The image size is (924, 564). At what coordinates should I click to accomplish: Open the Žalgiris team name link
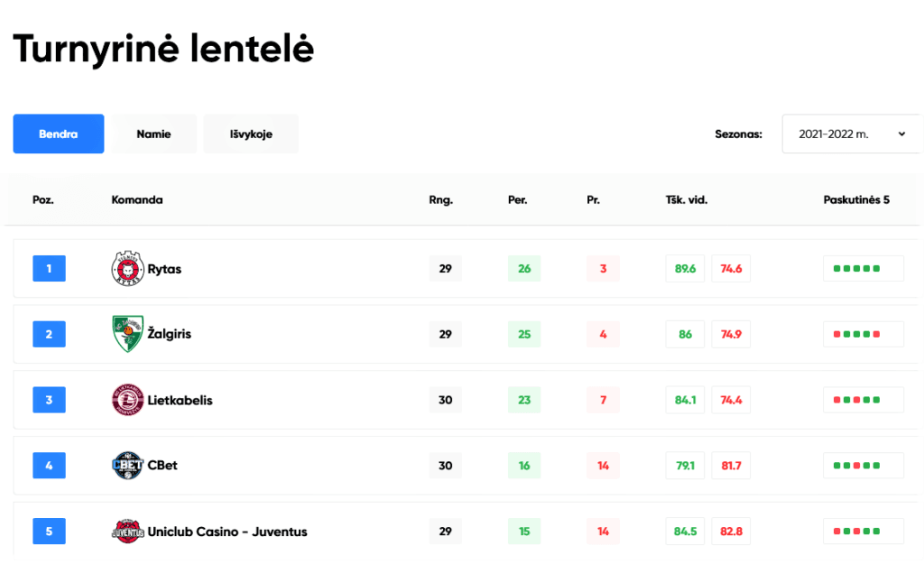169,334
